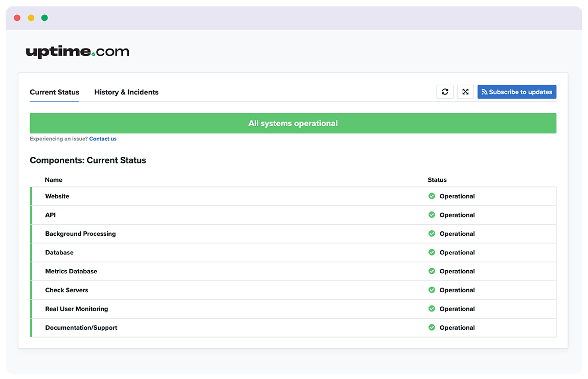Click green check icon in API row
Viewport: 588px width, 379px height.
pos(432,215)
